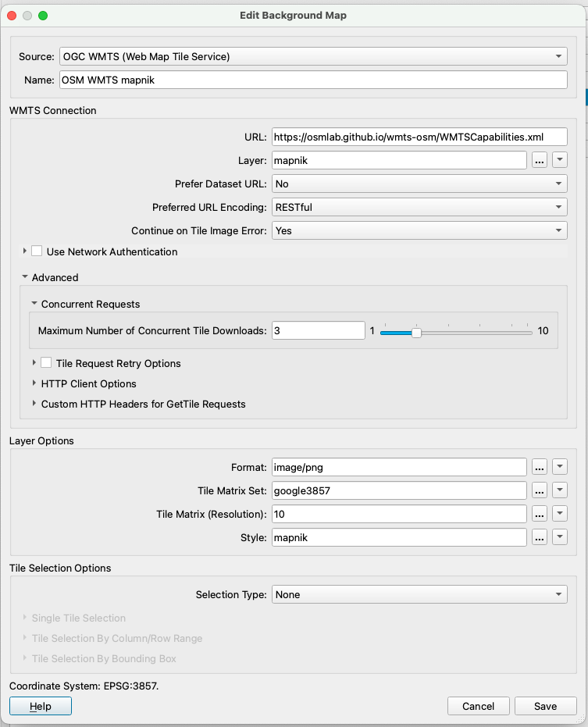Click the Save button
Screen dimensions: 588x727
coord(545,706)
